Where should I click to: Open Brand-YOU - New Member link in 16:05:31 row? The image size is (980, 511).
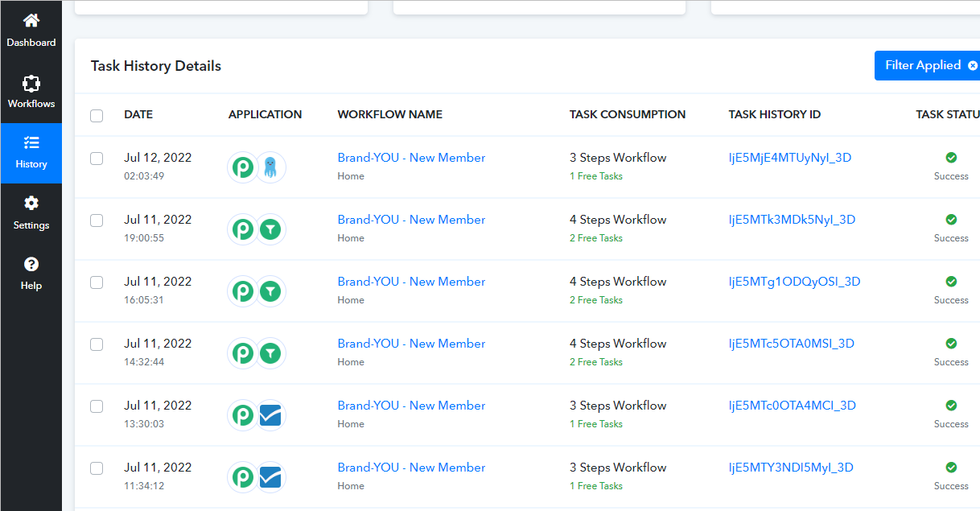pos(411,282)
